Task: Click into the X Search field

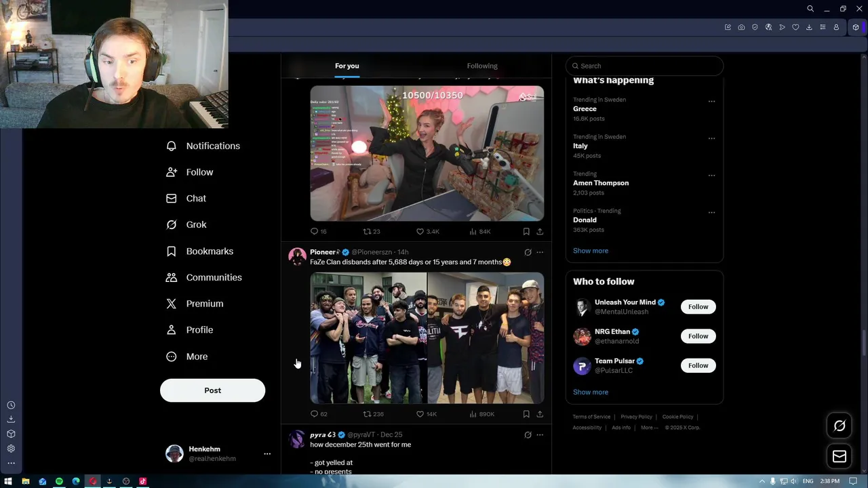Action: coord(644,66)
